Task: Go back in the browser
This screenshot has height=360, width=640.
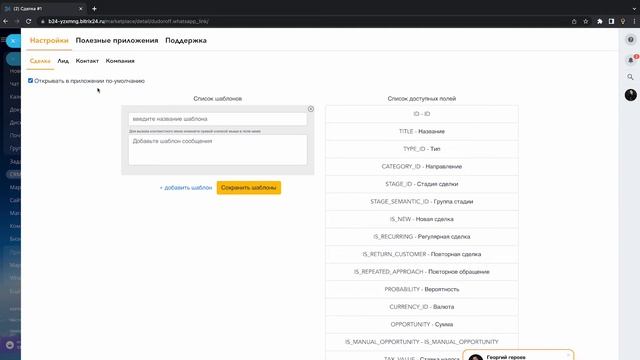Action: (x=5, y=21)
